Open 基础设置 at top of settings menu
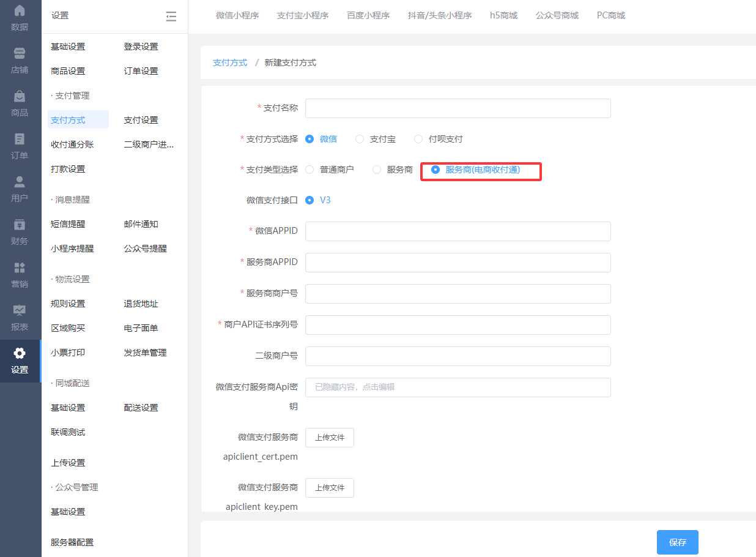Screen dimensions: 756x557 point(68,47)
